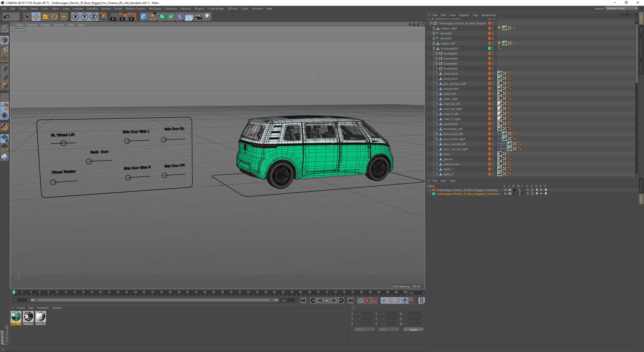The width and height of the screenshot is (644, 352).
Task: Collapse the Rectangle002 tree node
Action: pyautogui.click(x=434, y=49)
